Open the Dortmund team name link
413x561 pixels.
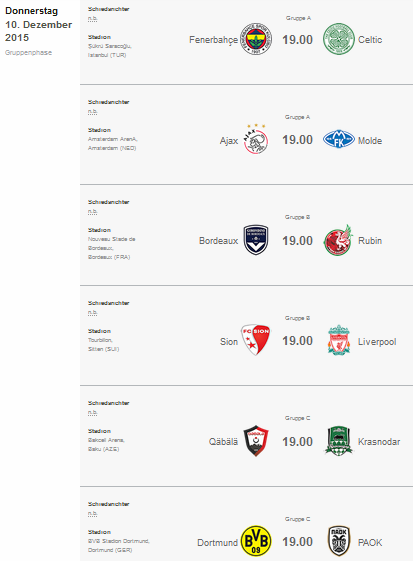click(x=217, y=543)
